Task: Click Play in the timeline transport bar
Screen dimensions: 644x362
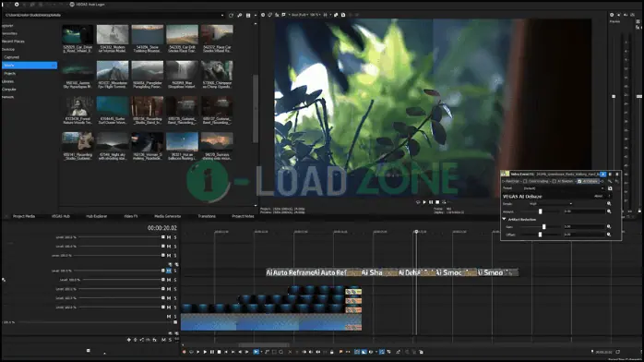Action: coord(205,352)
